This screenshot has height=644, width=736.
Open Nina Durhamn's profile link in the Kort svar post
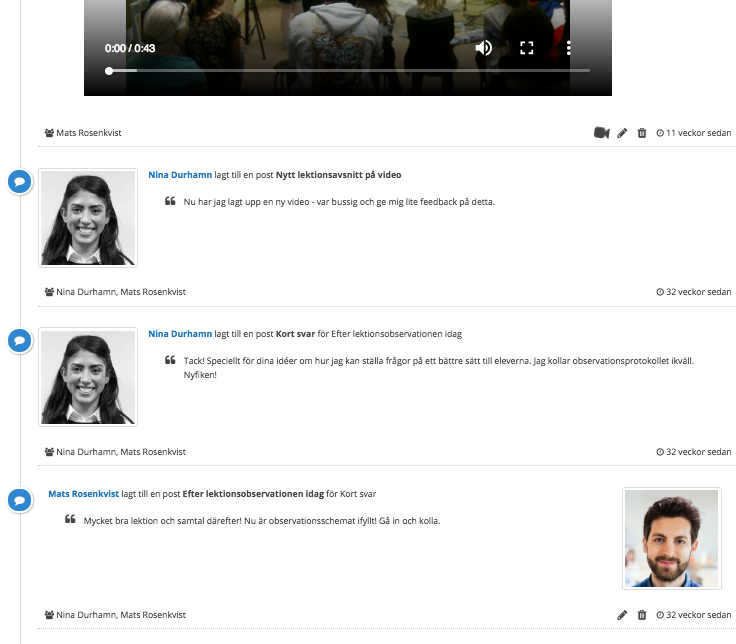180,334
